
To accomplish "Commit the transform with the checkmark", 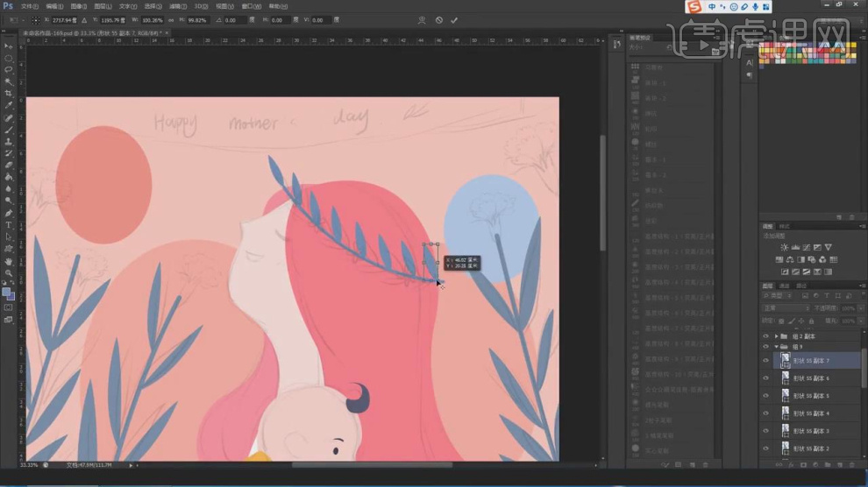I will point(454,20).
